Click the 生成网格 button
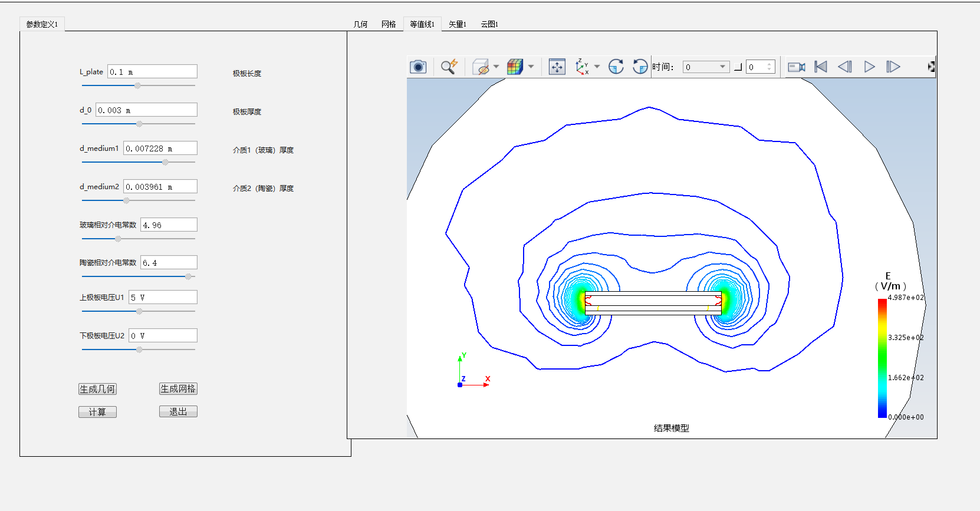 click(x=178, y=389)
